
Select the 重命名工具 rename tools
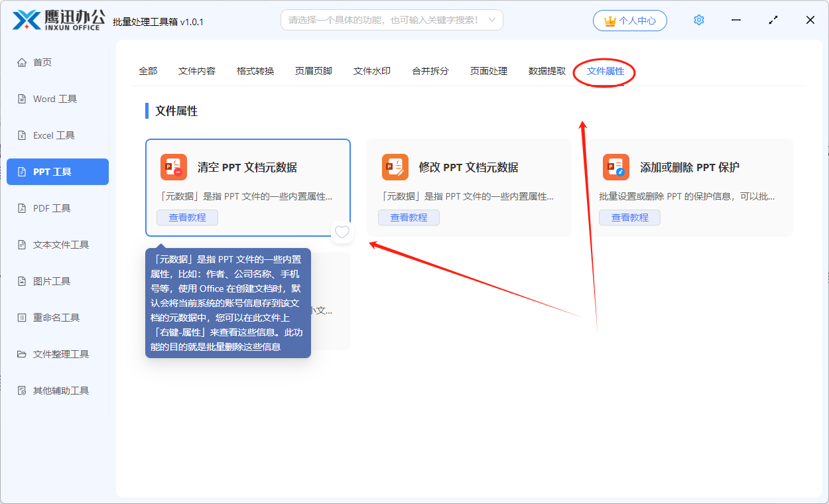coord(57,317)
